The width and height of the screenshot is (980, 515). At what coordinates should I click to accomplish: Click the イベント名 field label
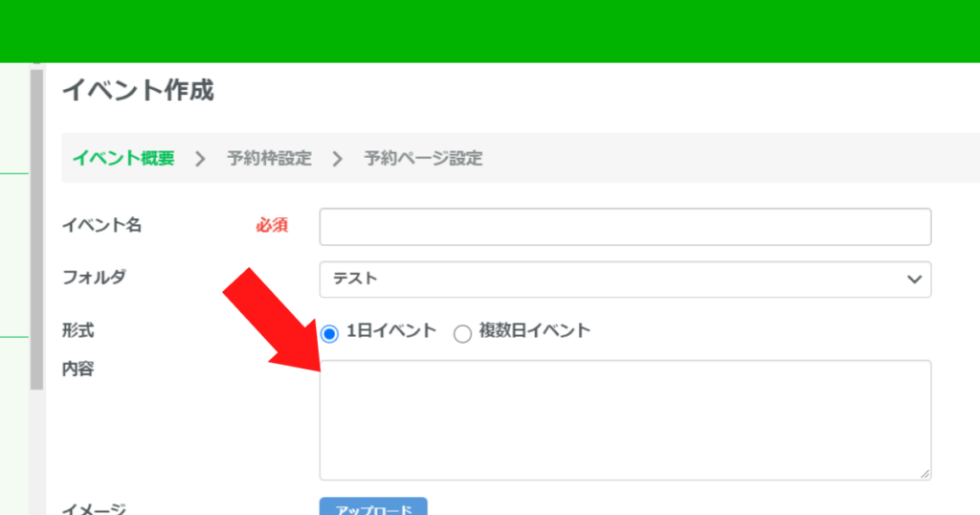coord(101,225)
